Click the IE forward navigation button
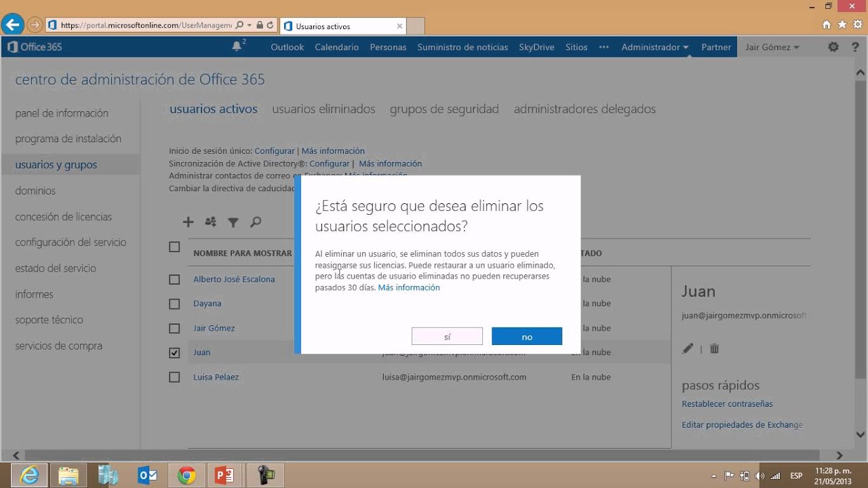The width and height of the screenshot is (868, 488). [x=35, y=26]
